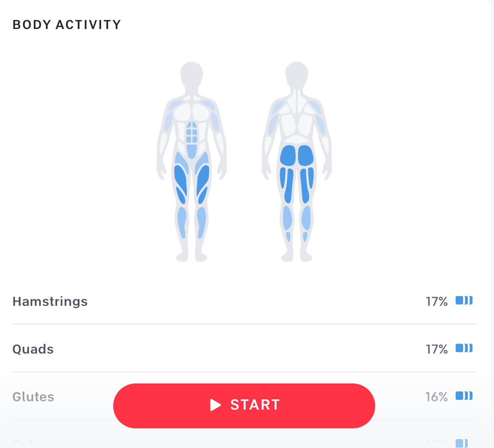Click the 16% value beside Glutes
This screenshot has width=494, height=448.
click(436, 397)
